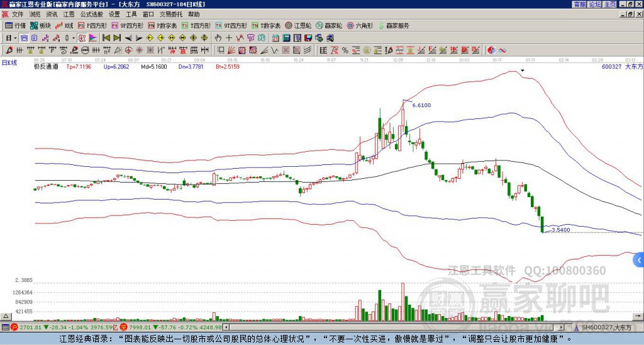Open the T数字表 tool

266,25
